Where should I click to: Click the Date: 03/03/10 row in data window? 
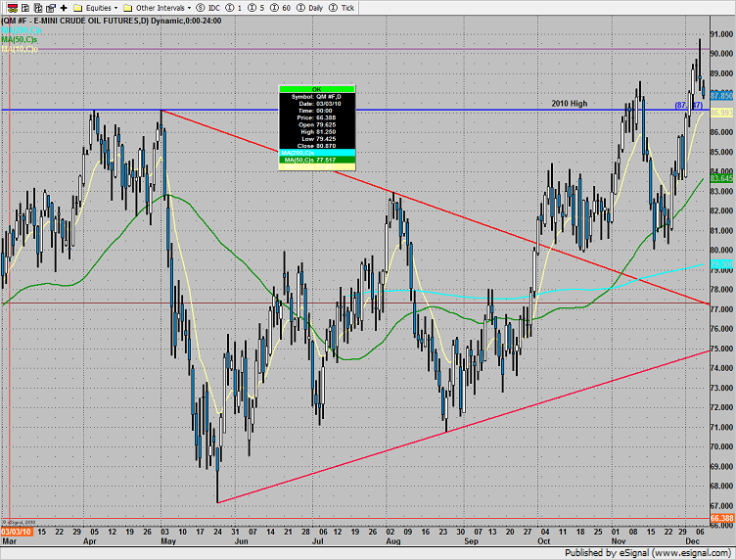317,104
